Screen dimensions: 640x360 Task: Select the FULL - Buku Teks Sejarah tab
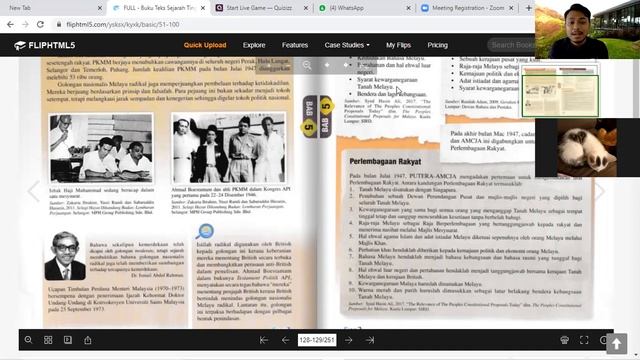pos(159,8)
